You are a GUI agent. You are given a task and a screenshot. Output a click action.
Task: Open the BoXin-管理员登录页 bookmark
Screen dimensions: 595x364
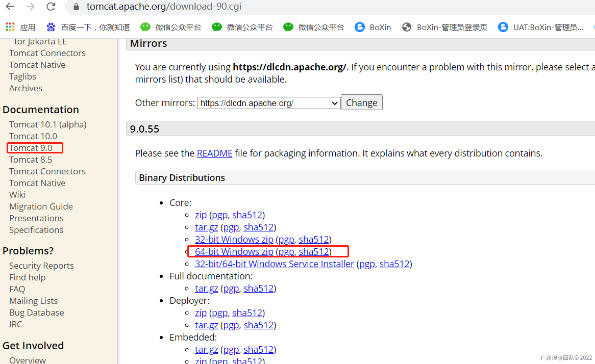(445, 28)
